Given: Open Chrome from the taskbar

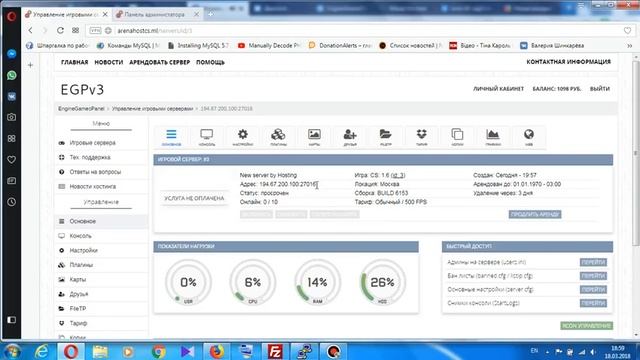Looking at the screenshot, I should [158, 351].
